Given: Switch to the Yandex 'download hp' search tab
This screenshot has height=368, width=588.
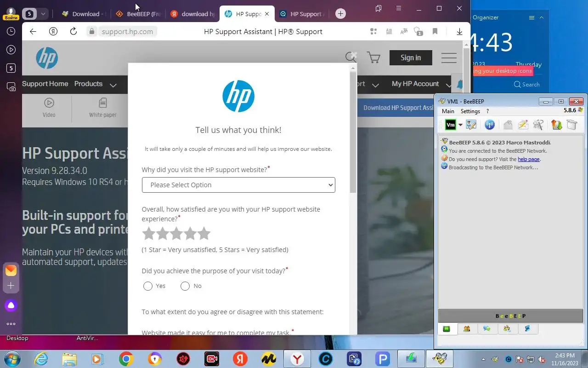Looking at the screenshot, I should click(x=192, y=14).
